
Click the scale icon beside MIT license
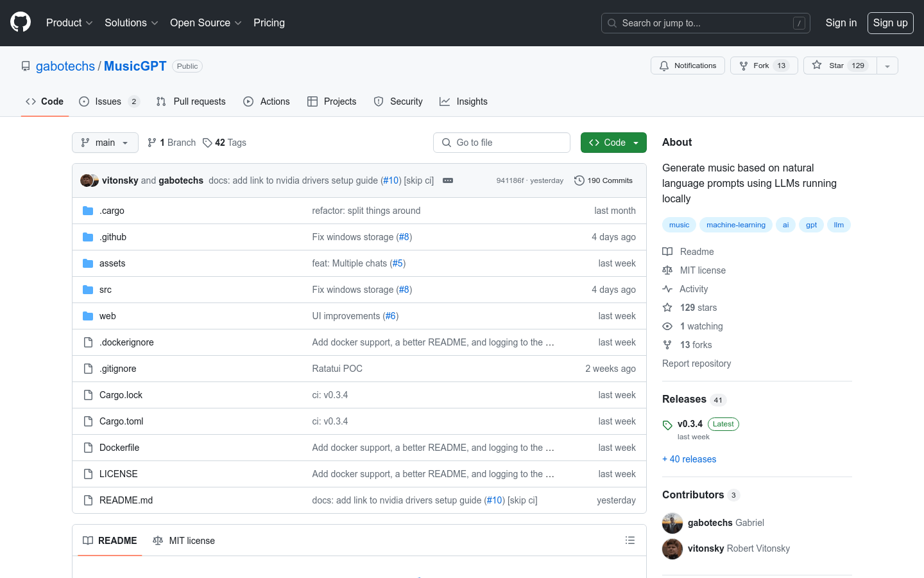667,270
